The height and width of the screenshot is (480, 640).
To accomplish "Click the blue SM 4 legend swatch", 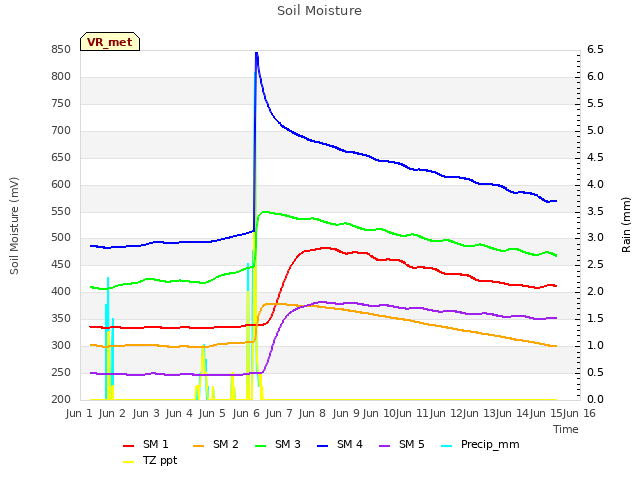I will 322,445.
